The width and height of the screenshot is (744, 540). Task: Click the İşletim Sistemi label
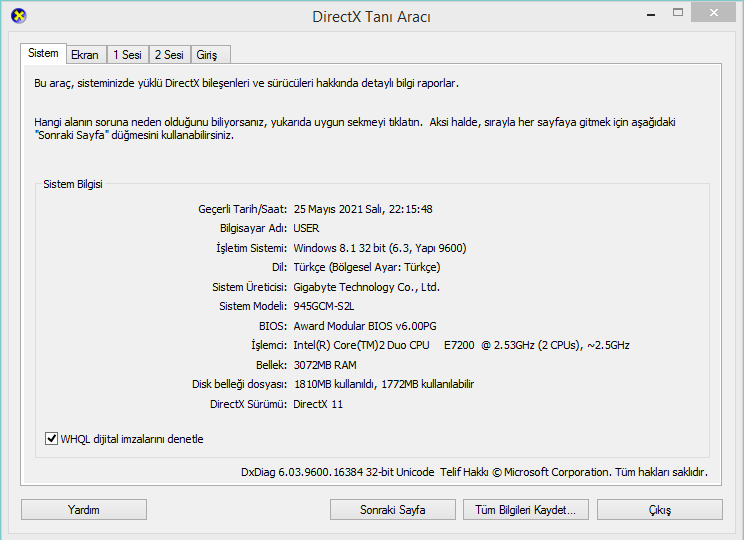click(x=251, y=248)
